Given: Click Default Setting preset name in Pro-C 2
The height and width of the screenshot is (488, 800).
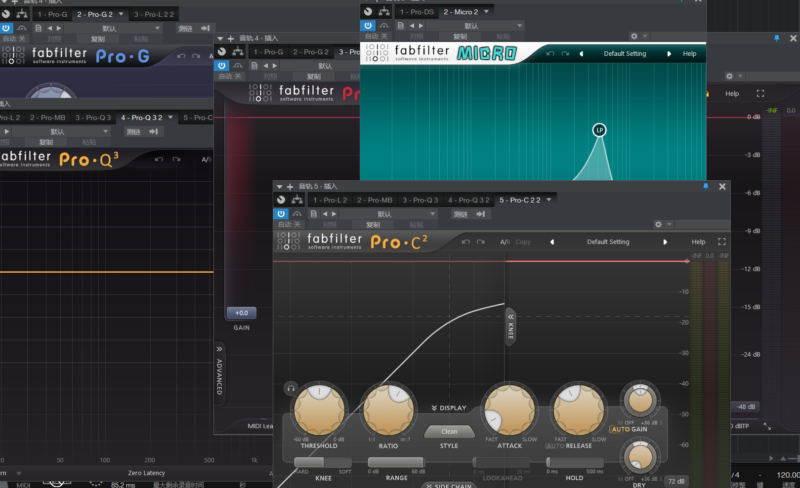Looking at the screenshot, I should point(608,242).
